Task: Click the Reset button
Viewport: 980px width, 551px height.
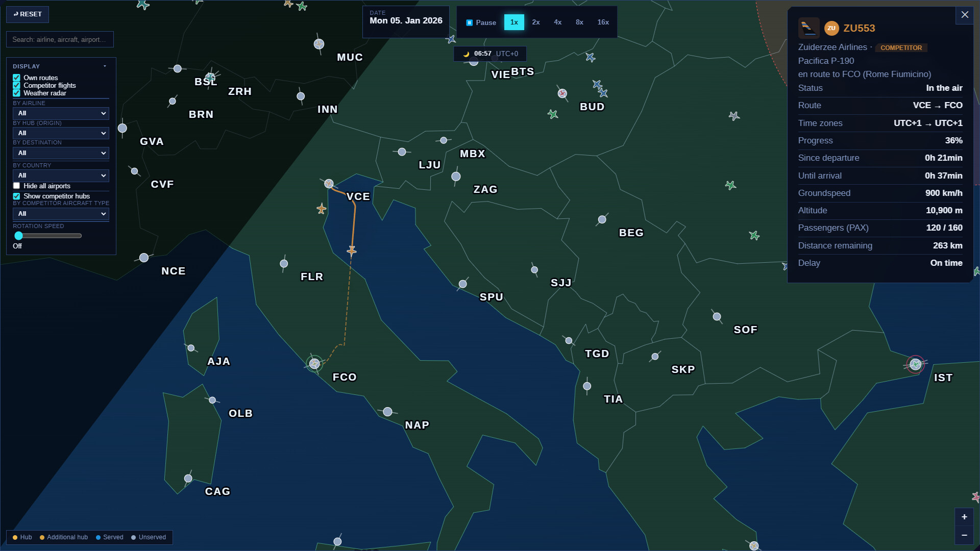Action: click(x=28, y=14)
